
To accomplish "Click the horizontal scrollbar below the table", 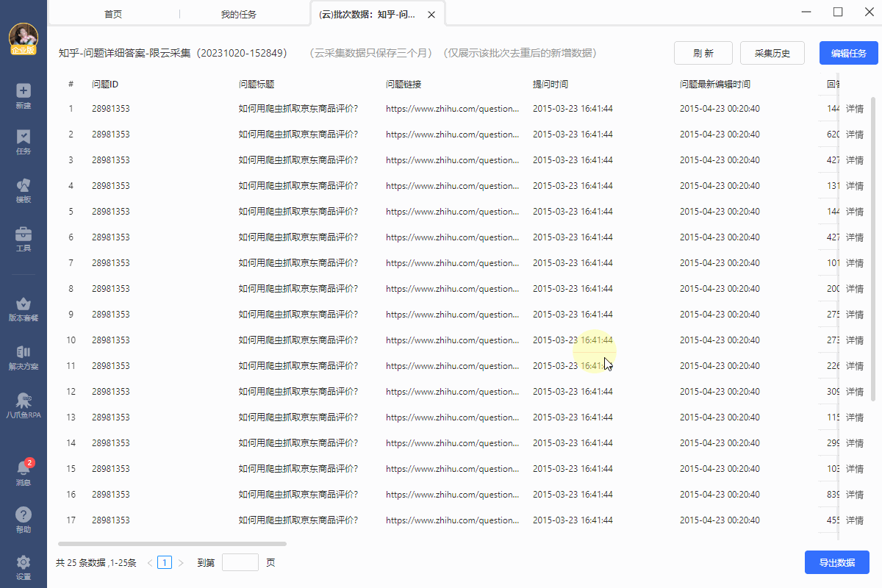I will 172,544.
